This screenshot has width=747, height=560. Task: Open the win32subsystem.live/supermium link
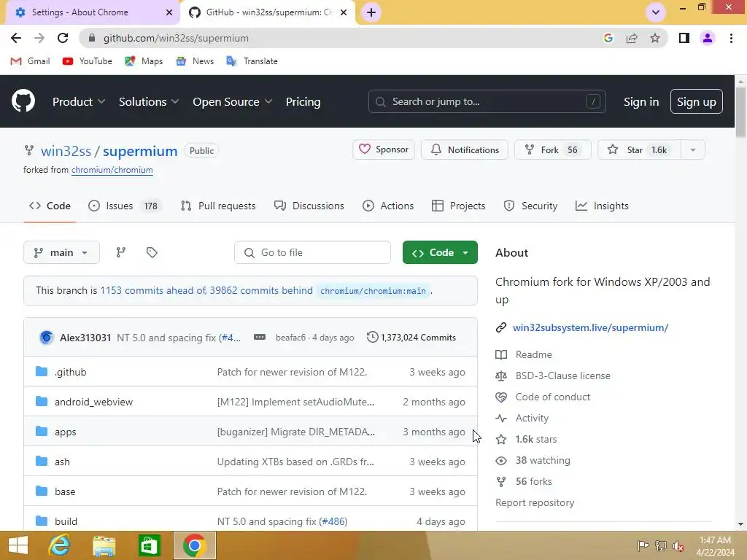[x=590, y=327]
